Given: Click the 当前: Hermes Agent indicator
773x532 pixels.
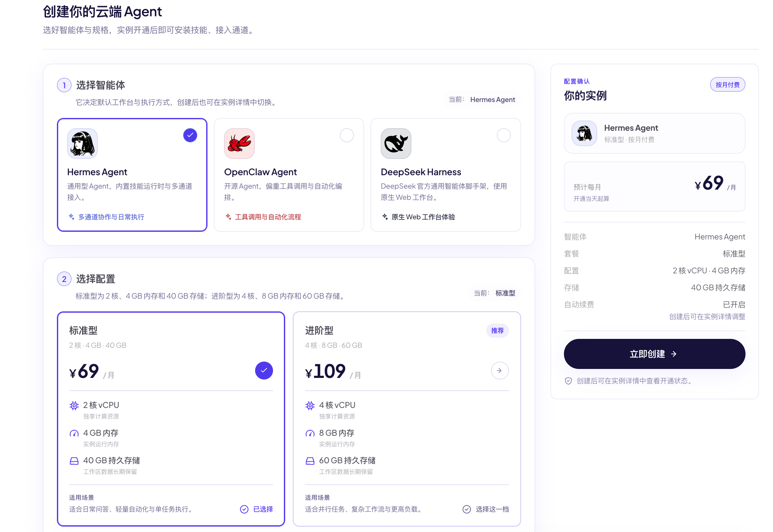Looking at the screenshot, I should (482, 100).
